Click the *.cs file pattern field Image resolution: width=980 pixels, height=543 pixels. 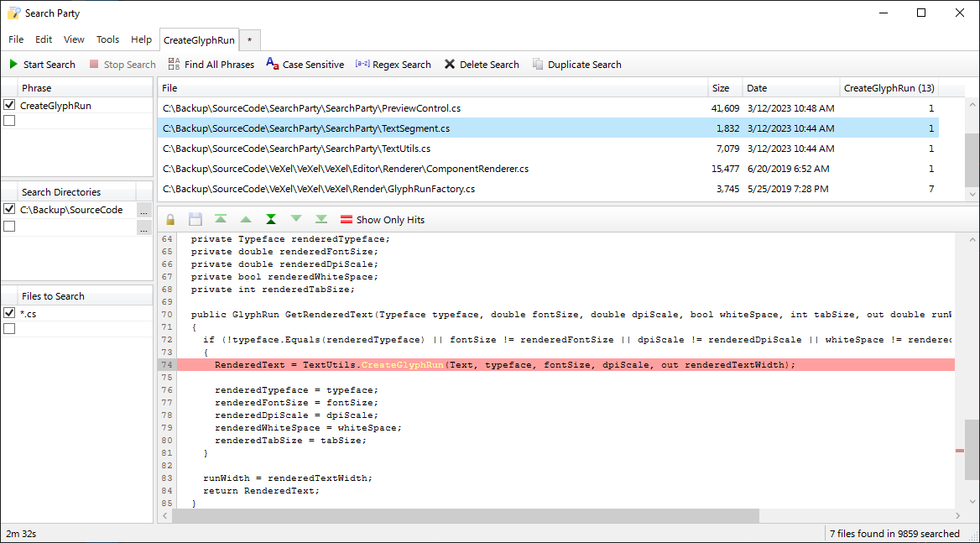85,314
